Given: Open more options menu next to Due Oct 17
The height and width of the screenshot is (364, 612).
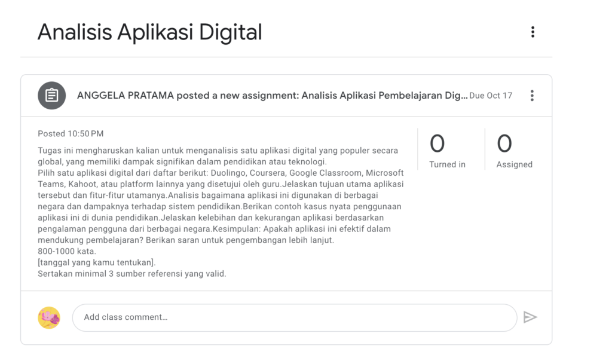Looking at the screenshot, I should (x=532, y=96).
